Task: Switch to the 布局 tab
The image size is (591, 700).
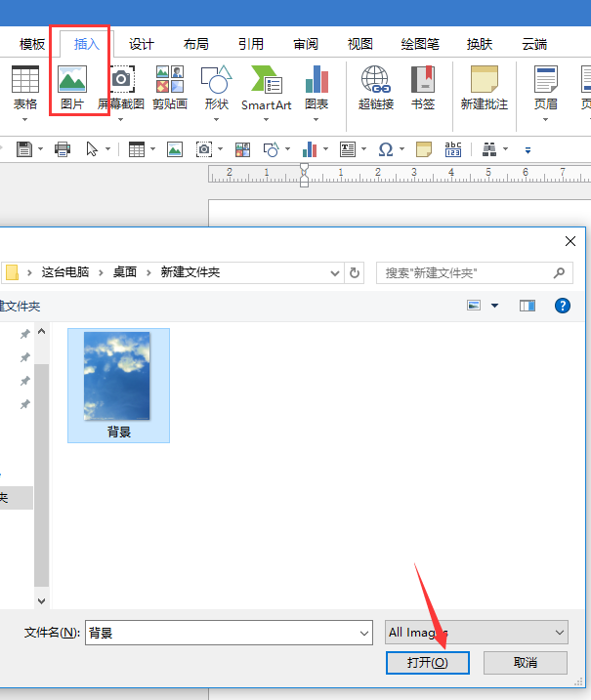Action: pos(196,44)
